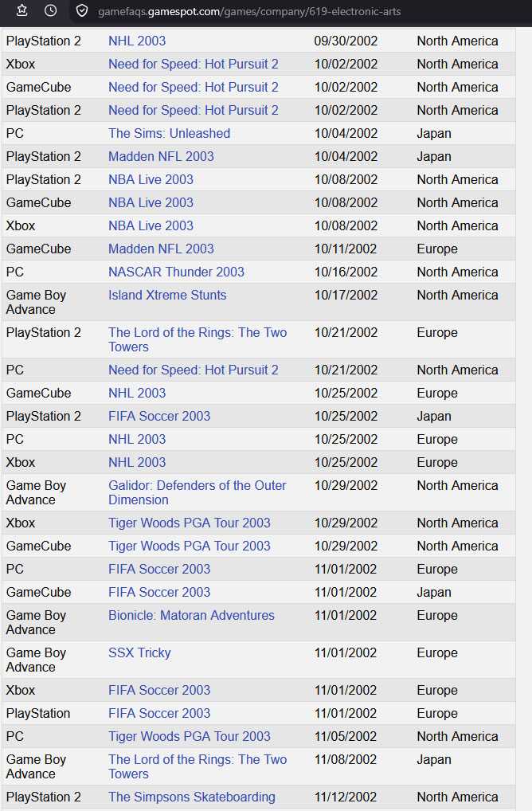Open Lord of the Rings Game Boy Advance link
The width and height of the screenshot is (532, 811).
click(x=198, y=766)
